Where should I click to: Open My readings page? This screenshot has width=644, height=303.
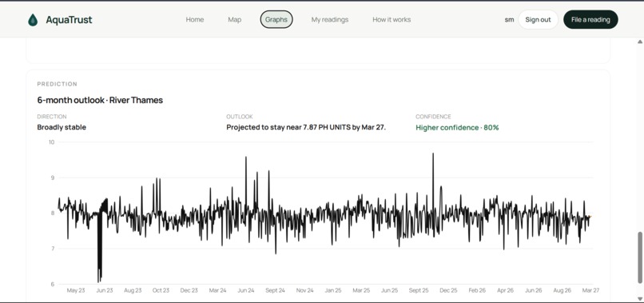click(330, 20)
